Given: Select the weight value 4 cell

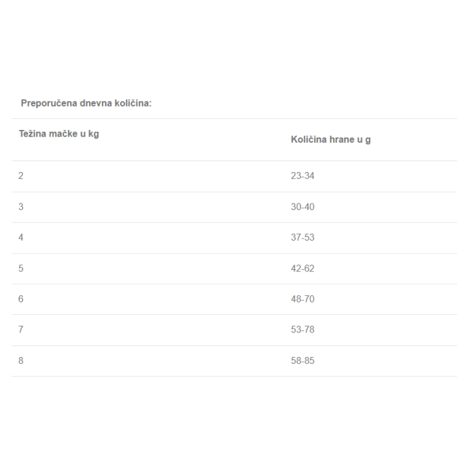Looking at the screenshot, I should coord(20,237).
